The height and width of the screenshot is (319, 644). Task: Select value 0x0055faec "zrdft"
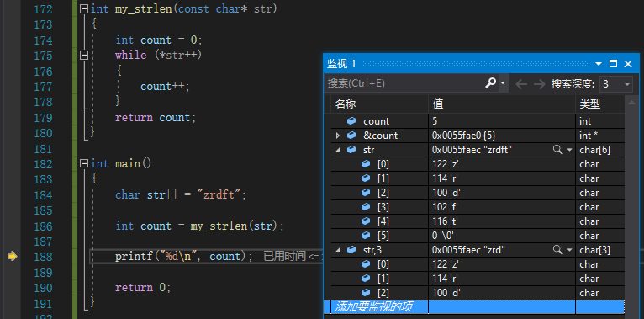click(x=472, y=150)
